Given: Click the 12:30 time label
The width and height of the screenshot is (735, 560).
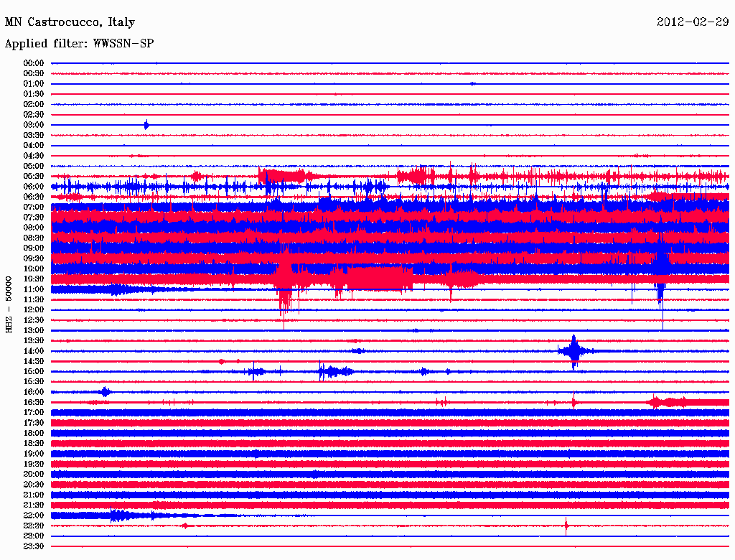Looking at the screenshot, I should 34,320.
